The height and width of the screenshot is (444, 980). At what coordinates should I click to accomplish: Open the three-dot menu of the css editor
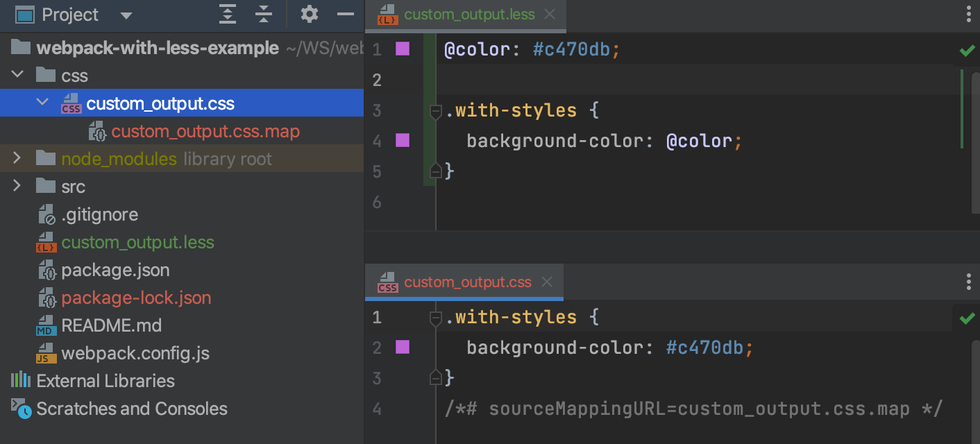(969, 282)
